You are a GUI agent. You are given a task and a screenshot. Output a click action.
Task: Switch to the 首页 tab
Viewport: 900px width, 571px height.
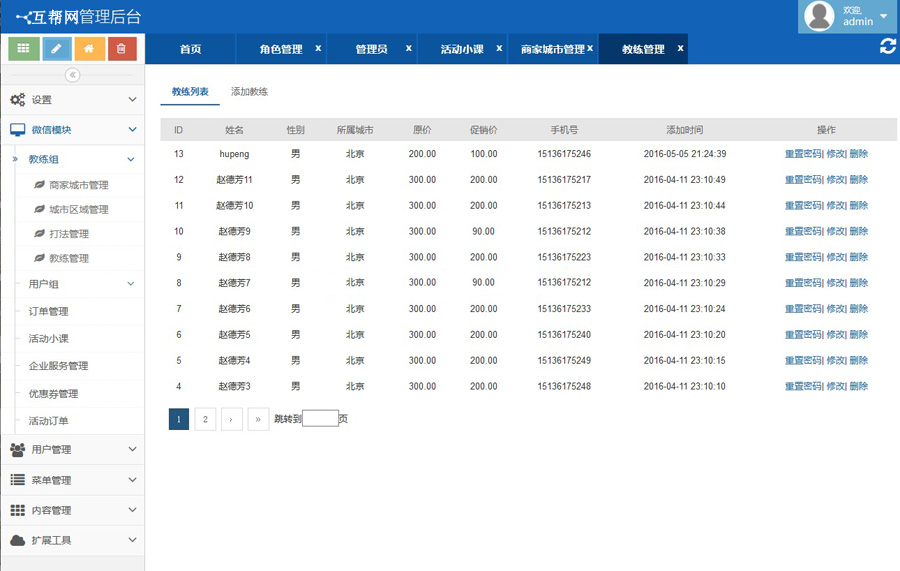click(x=190, y=49)
